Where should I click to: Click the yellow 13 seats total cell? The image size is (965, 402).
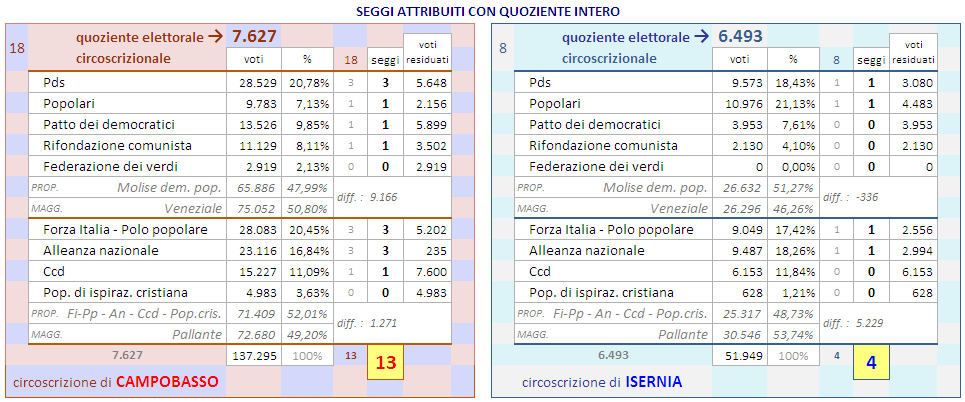(384, 363)
